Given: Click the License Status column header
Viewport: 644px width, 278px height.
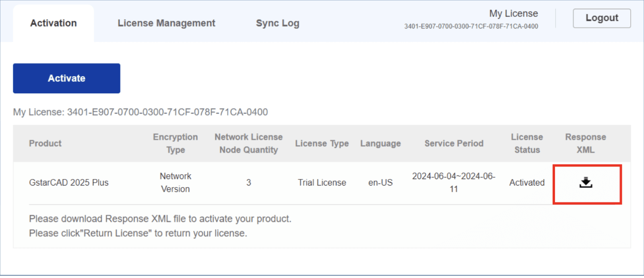Looking at the screenshot, I should click(x=527, y=144).
